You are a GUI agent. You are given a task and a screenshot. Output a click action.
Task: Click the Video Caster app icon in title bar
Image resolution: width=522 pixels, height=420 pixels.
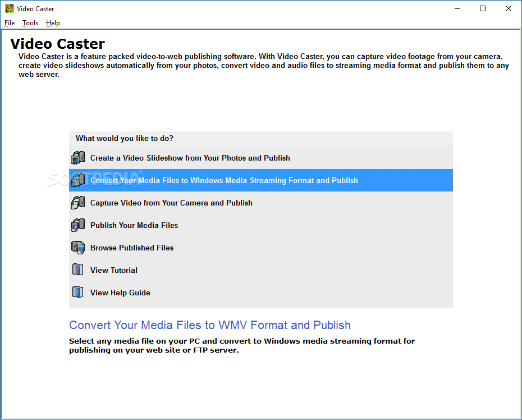tap(10, 8)
